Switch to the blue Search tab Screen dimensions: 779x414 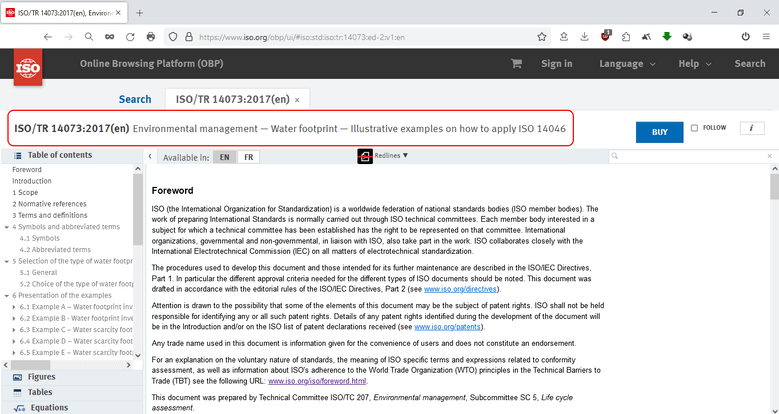135,99
